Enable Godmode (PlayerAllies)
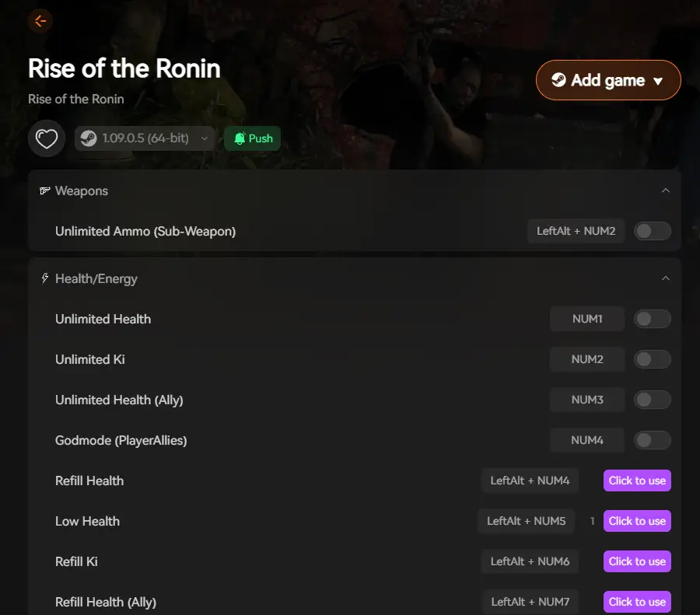Viewport: 700px width, 615px height. (x=652, y=440)
